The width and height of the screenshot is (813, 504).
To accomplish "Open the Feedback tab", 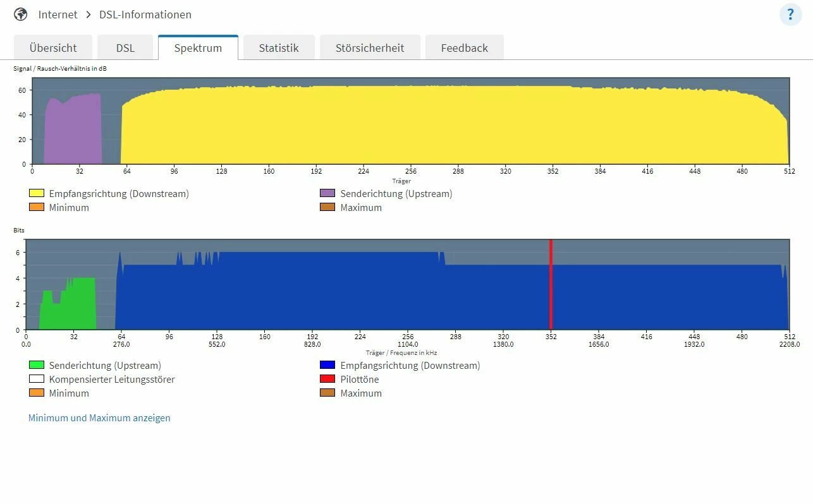I will click(464, 48).
